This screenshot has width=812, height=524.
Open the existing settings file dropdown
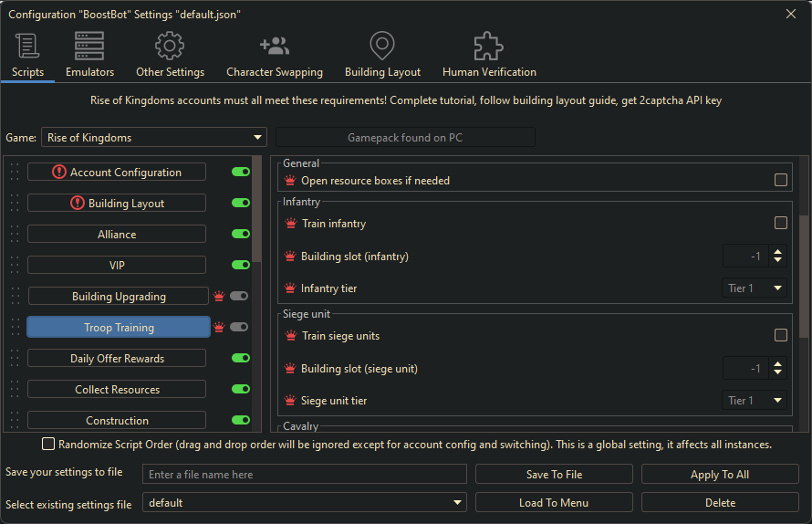[x=305, y=502]
